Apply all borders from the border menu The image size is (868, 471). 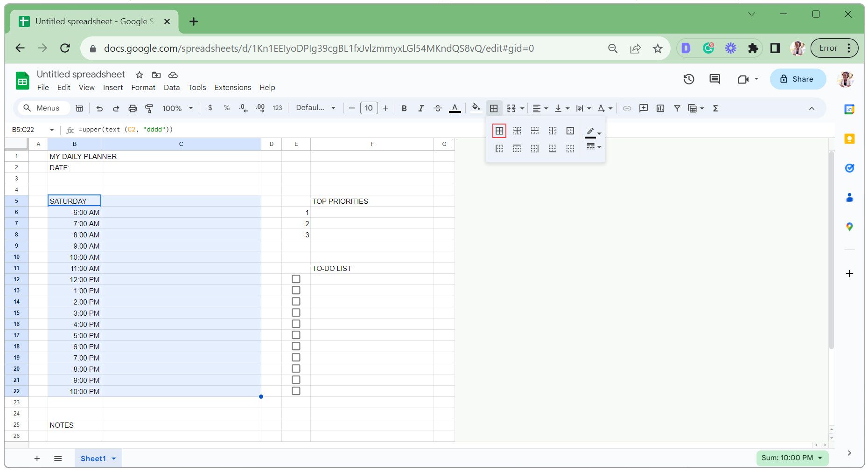click(x=499, y=131)
